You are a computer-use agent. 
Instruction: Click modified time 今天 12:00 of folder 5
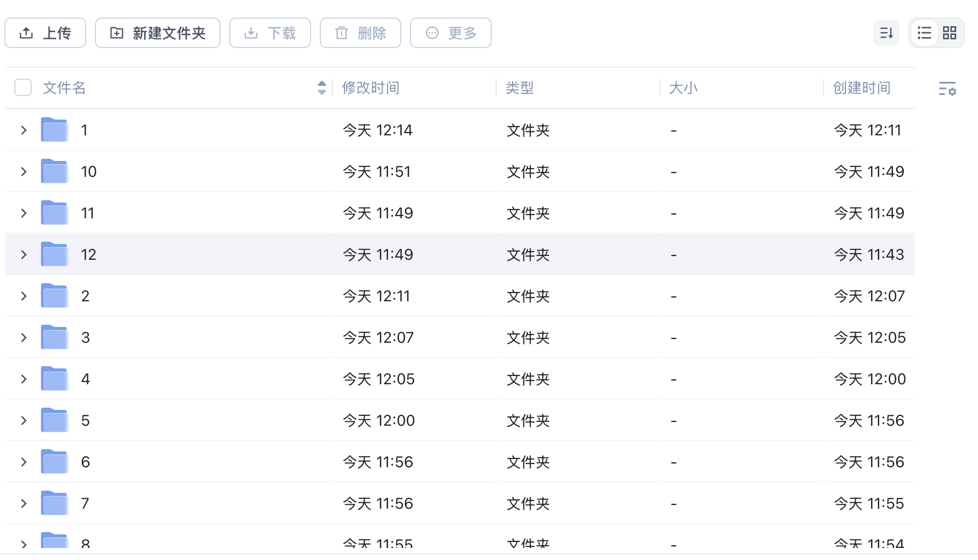click(379, 421)
